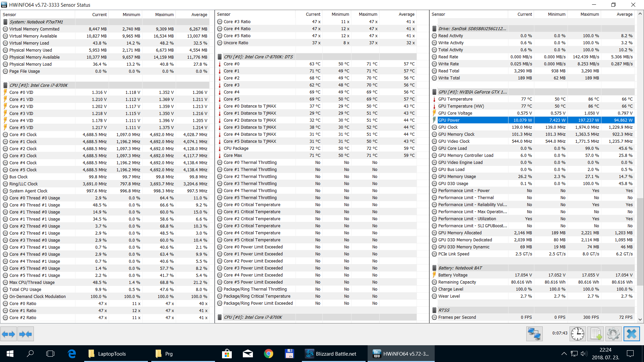This screenshot has height=362, width=644.
Task: Click left panel Minimum column header
Action: (x=125, y=14)
